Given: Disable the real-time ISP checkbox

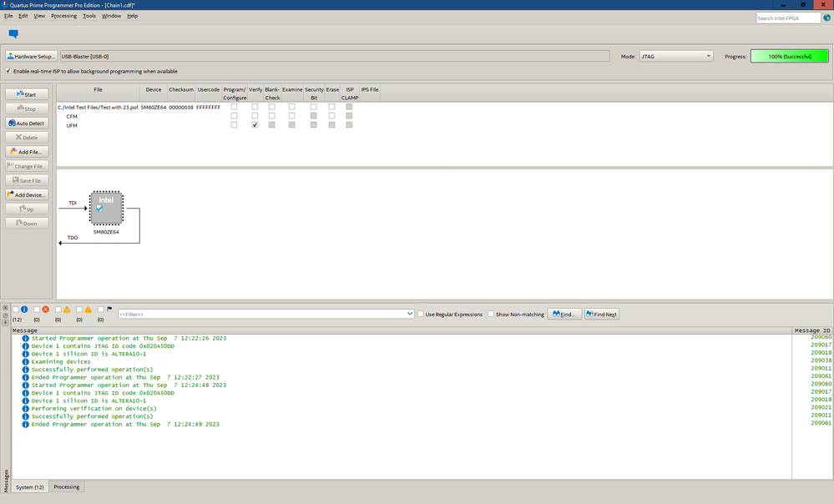Looking at the screenshot, I should tap(9, 72).
